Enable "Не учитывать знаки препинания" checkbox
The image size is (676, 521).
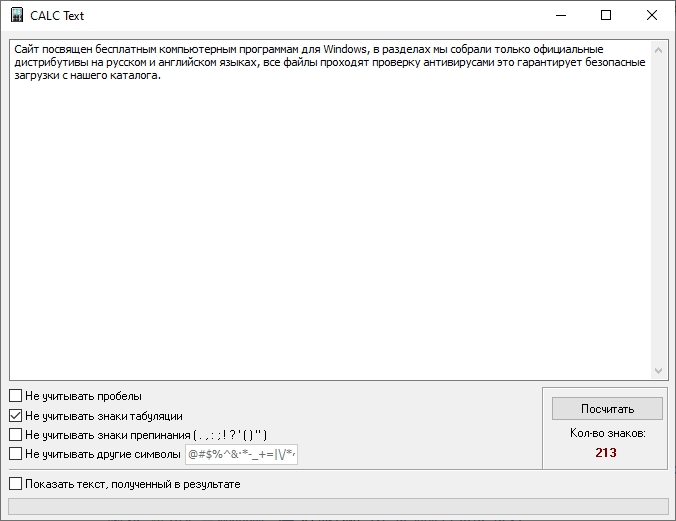pyautogui.click(x=16, y=434)
